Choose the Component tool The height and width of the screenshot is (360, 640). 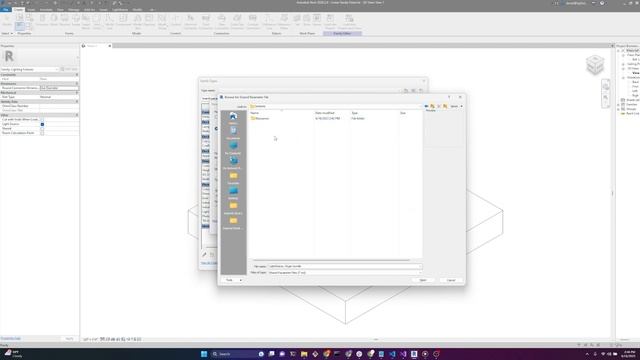click(123, 20)
